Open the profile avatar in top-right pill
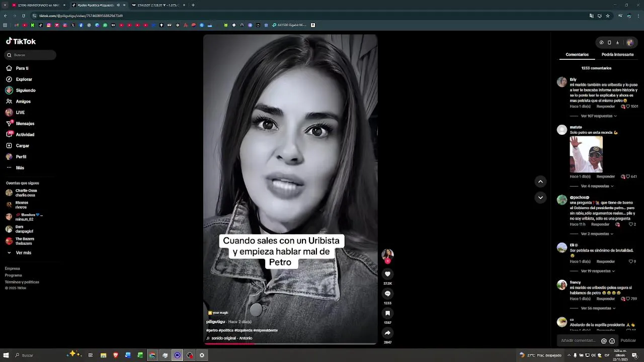 click(x=629, y=43)
